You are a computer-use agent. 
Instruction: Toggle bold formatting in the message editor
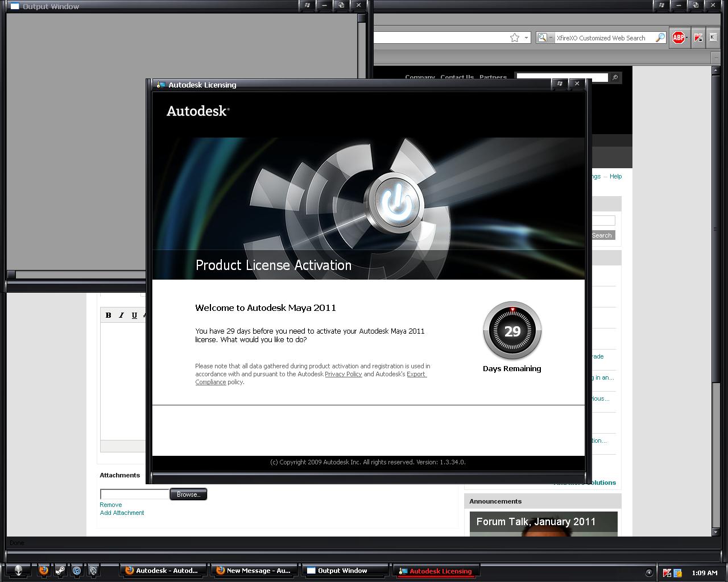point(108,315)
